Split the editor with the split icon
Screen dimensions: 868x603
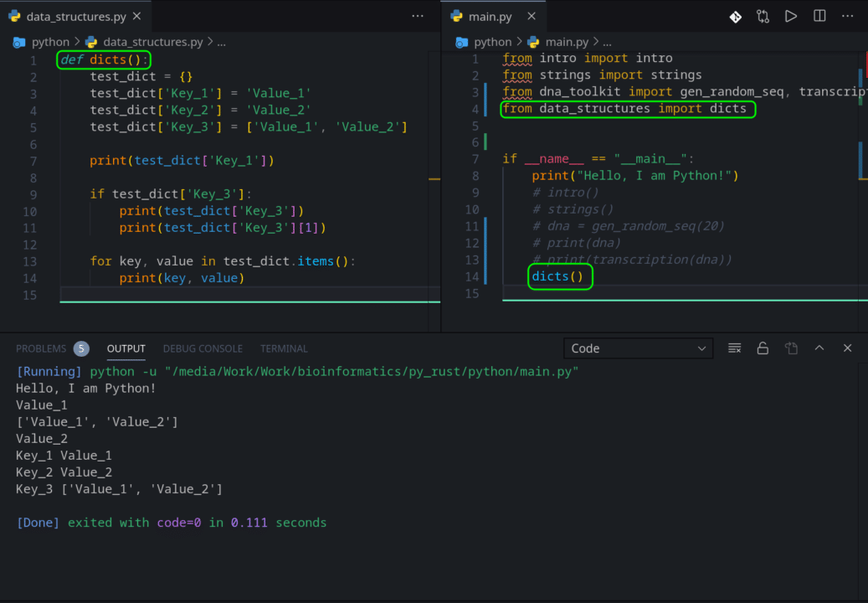(819, 16)
